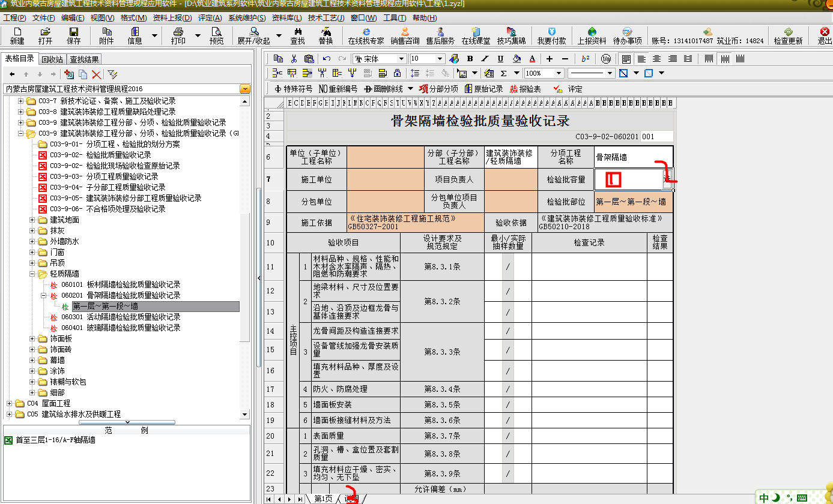The width and height of the screenshot is (833, 504).
Task: Click the 保存 (Save) toolbar icon
Action: click(x=74, y=36)
